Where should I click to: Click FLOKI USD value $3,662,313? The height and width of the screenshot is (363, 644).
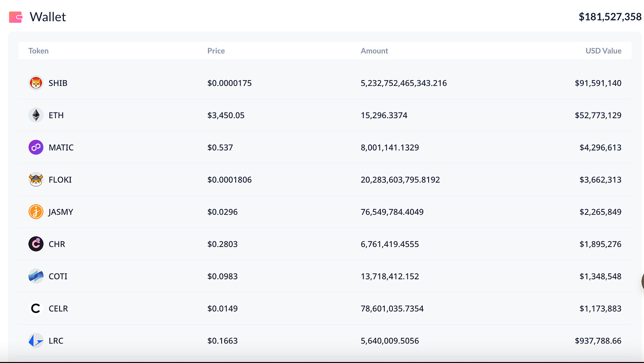tap(600, 180)
